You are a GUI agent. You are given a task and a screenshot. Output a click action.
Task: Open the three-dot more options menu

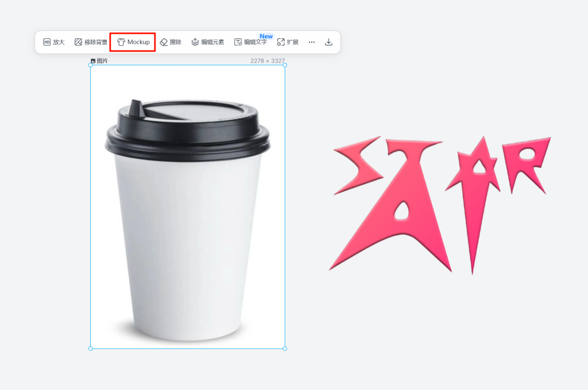click(312, 42)
